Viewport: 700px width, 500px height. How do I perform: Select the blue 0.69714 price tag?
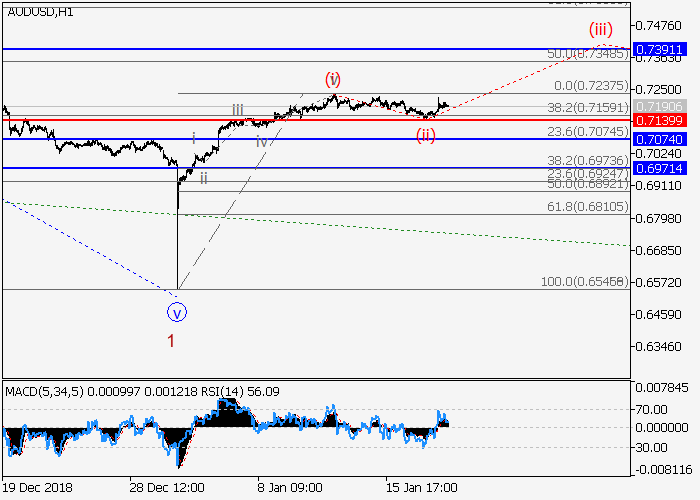click(x=662, y=168)
